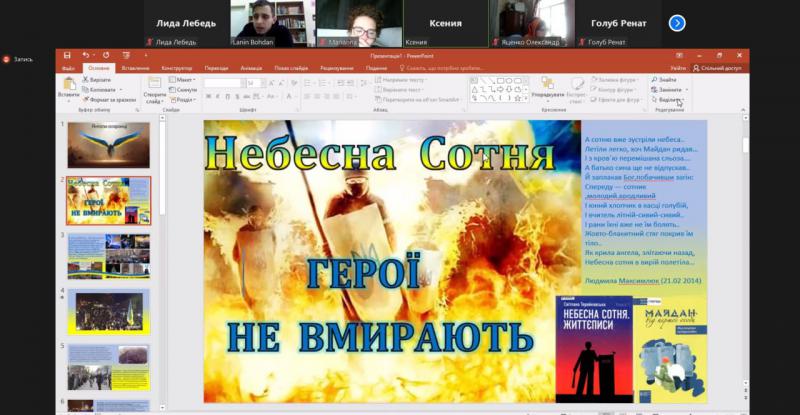Toggle bulleted list
The height and width of the screenshot is (415, 800).
[x=309, y=83]
